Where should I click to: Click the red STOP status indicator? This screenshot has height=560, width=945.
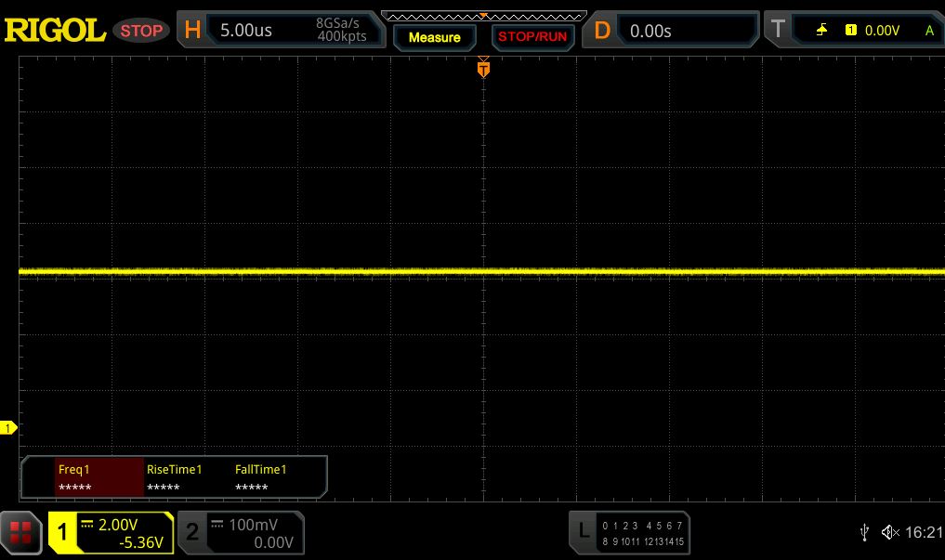(x=141, y=31)
